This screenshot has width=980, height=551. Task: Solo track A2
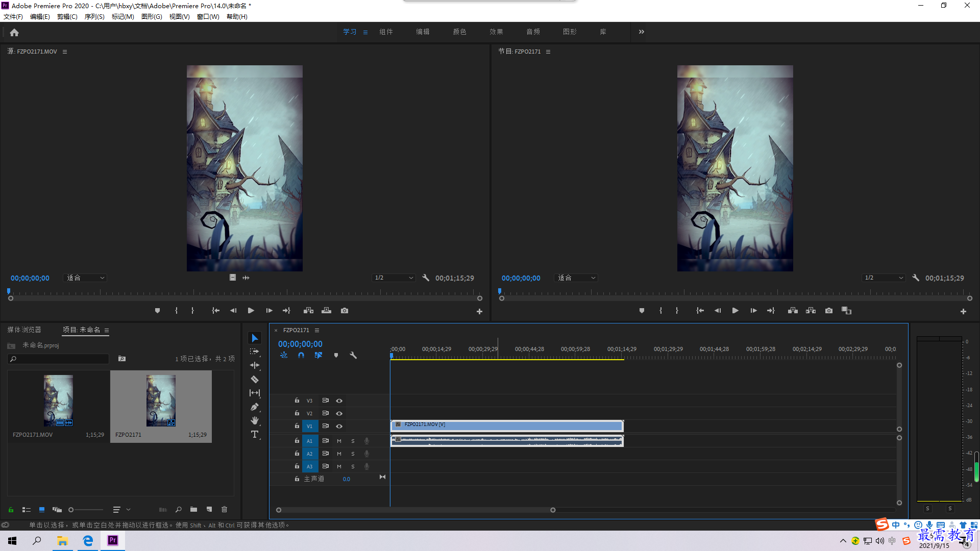(353, 454)
